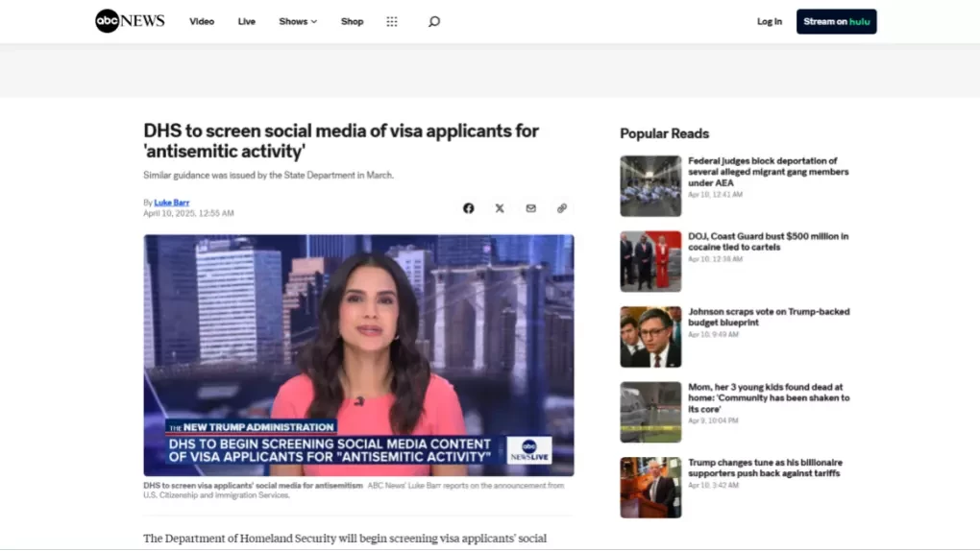This screenshot has height=551, width=980.
Task: Open Trump changes tune tariffs story
Action: 765,467
